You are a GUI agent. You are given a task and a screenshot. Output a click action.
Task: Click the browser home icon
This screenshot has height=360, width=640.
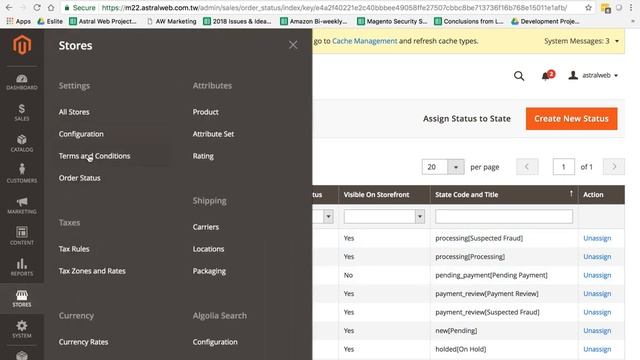[51, 7]
